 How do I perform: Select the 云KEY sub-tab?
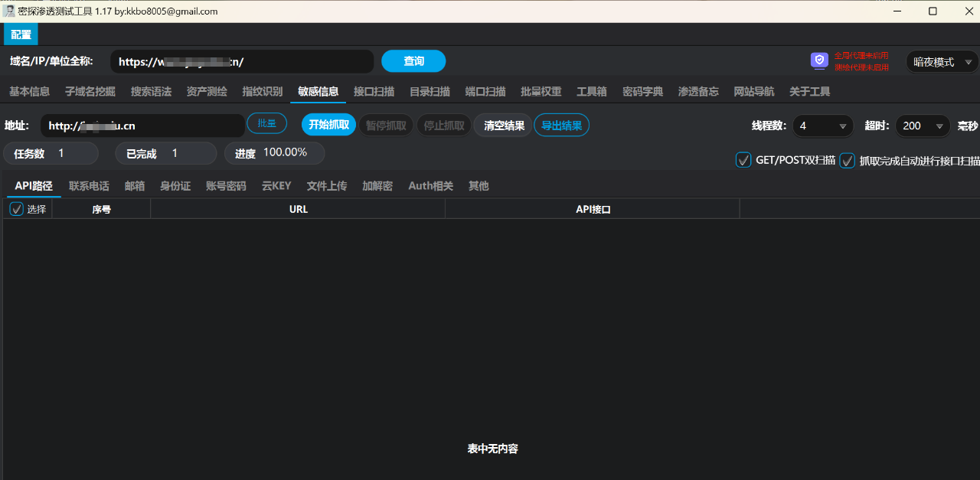pos(276,186)
